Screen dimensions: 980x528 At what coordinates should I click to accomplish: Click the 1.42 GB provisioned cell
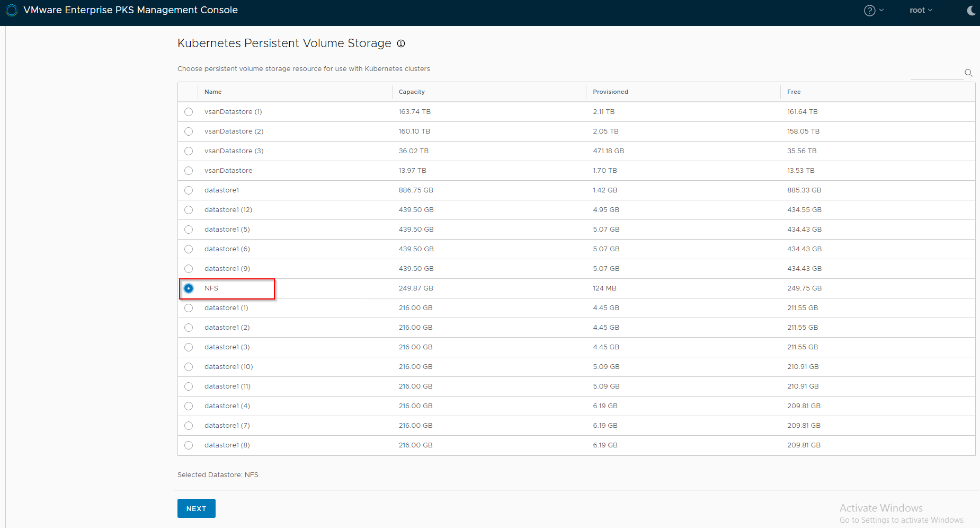tap(605, 190)
